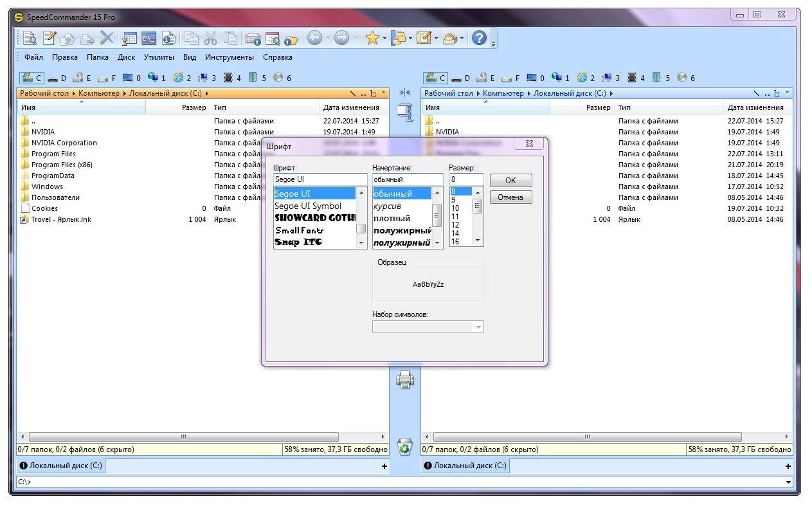The image size is (812, 508).
Task: Select Segoe UI Symbol in font list
Action: 308,206
